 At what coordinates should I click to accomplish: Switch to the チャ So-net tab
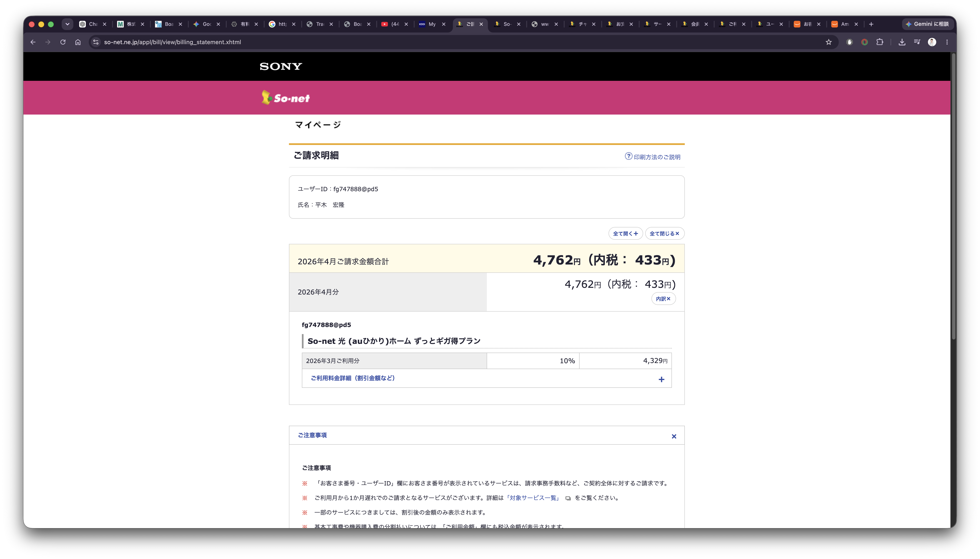point(578,24)
